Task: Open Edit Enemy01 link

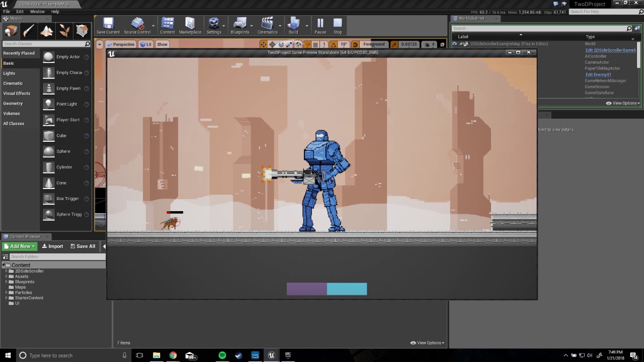Action: coord(598,74)
